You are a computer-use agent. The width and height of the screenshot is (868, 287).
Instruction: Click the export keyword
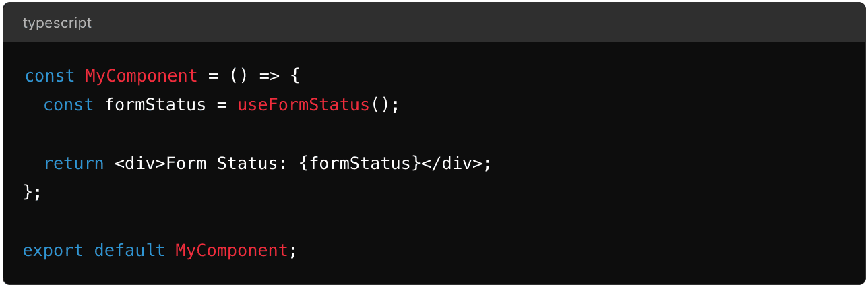click(53, 251)
